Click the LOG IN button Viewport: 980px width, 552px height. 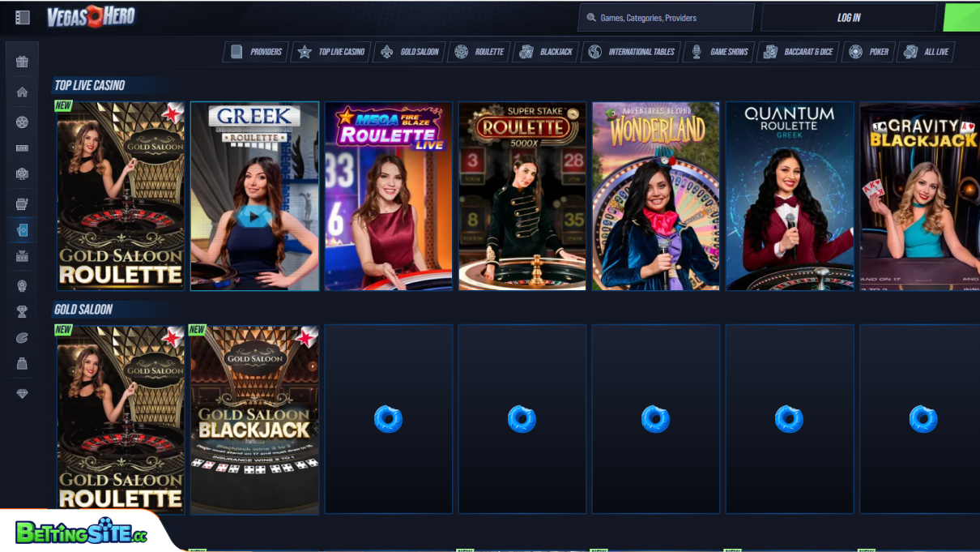click(849, 16)
